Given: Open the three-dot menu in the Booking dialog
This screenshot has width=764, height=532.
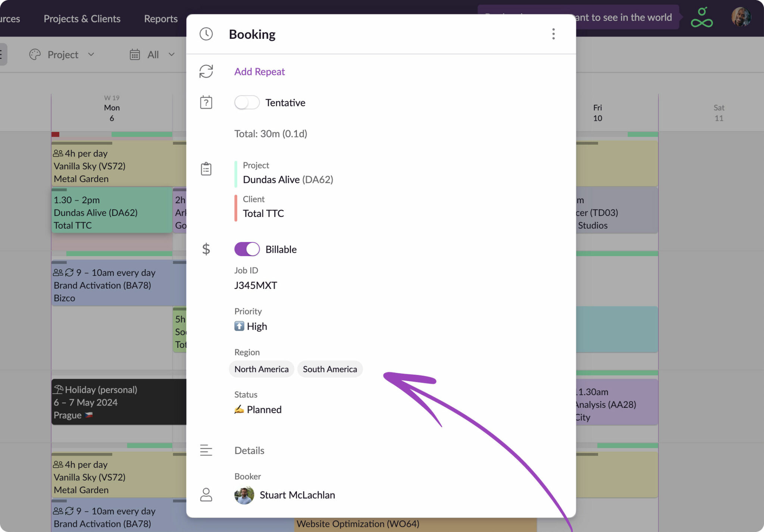Looking at the screenshot, I should [x=553, y=34].
